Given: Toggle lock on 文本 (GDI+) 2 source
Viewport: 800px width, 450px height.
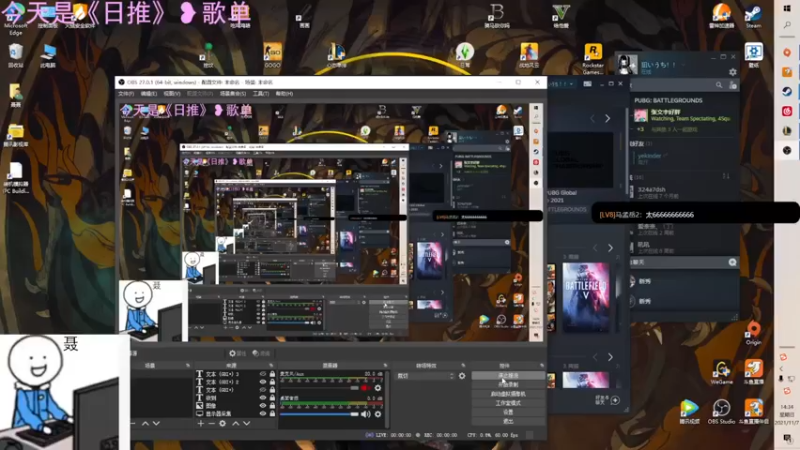Looking at the screenshot, I should (x=272, y=382).
